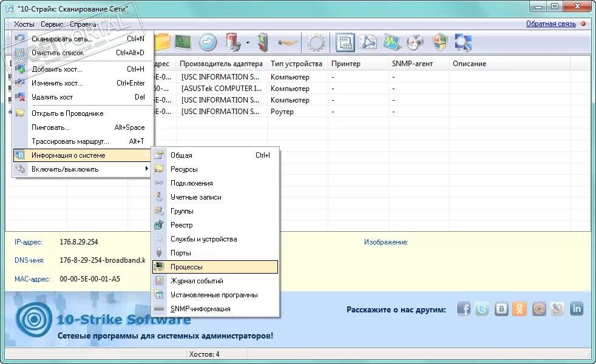Click the MAC address 00-00-5E-00-01-A5 value
This screenshot has height=364, width=596.
tap(90, 279)
